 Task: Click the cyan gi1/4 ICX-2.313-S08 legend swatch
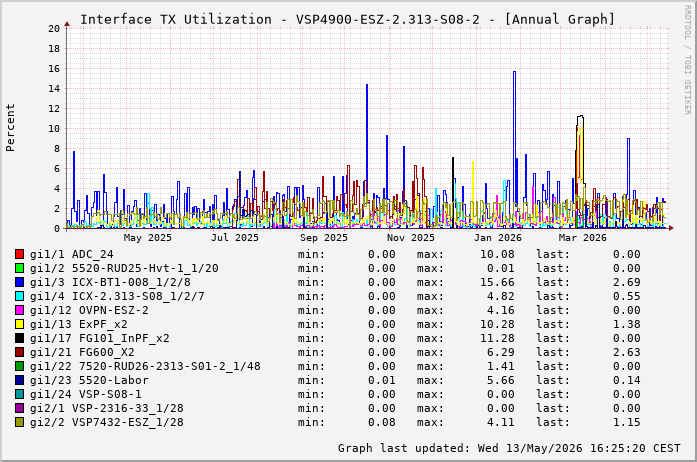(19, 296)
